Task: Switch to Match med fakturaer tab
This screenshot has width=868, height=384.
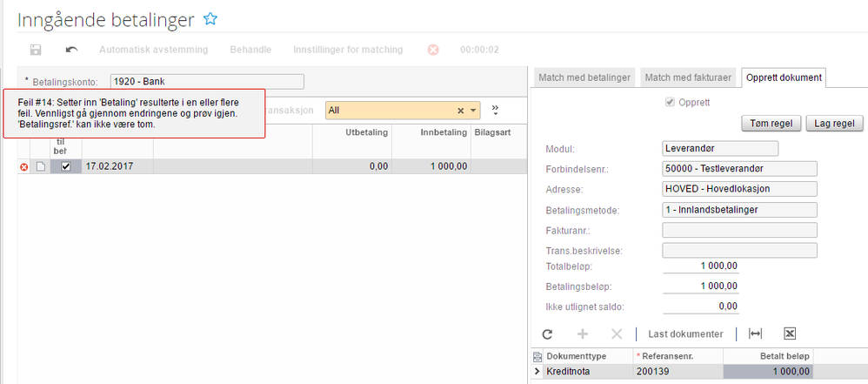Action: 688,77
